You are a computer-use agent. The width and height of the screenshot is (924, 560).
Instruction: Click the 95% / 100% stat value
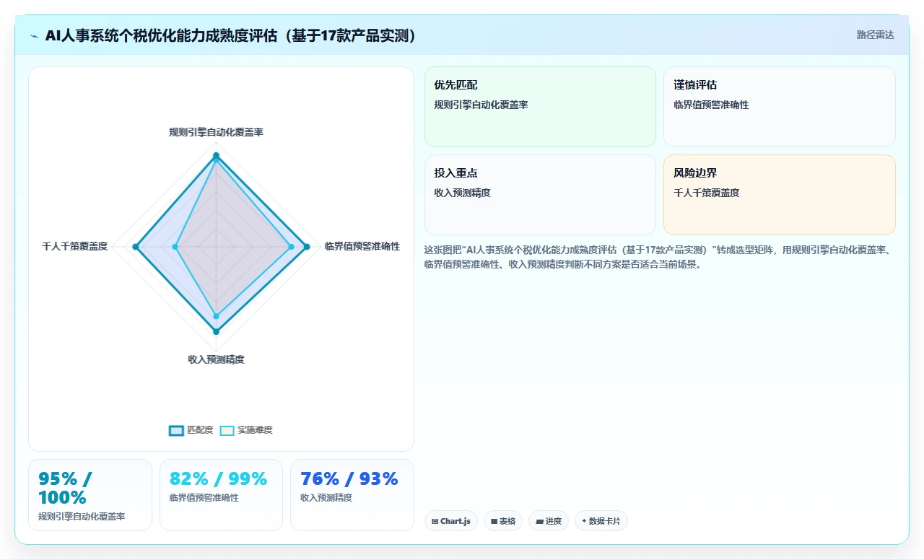[x=65, y=489]
